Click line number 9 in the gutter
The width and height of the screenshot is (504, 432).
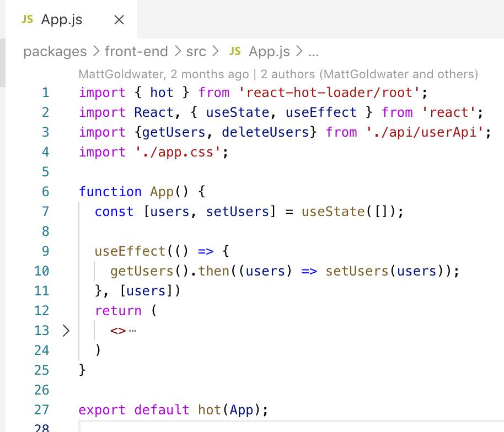tap(45, 251)
